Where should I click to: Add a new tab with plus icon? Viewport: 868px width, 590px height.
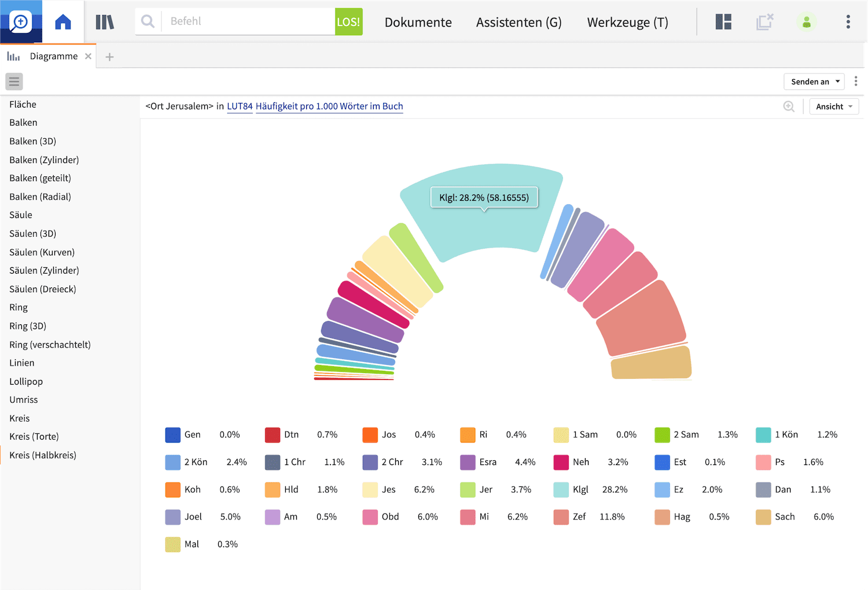click(109, 57)
